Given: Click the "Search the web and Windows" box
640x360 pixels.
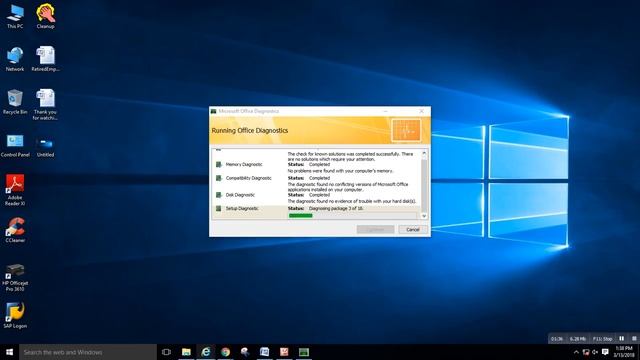Looking at the screenshot, I should 88,352.
